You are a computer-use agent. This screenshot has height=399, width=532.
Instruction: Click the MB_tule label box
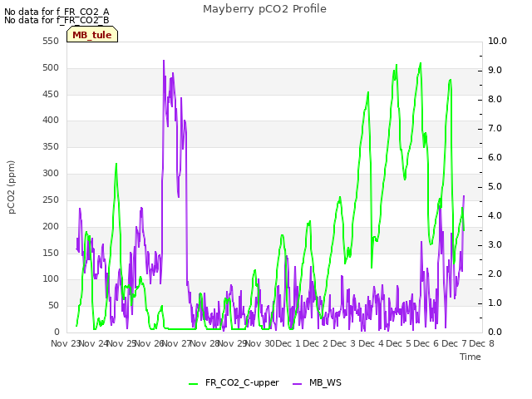tap(92, 34)
